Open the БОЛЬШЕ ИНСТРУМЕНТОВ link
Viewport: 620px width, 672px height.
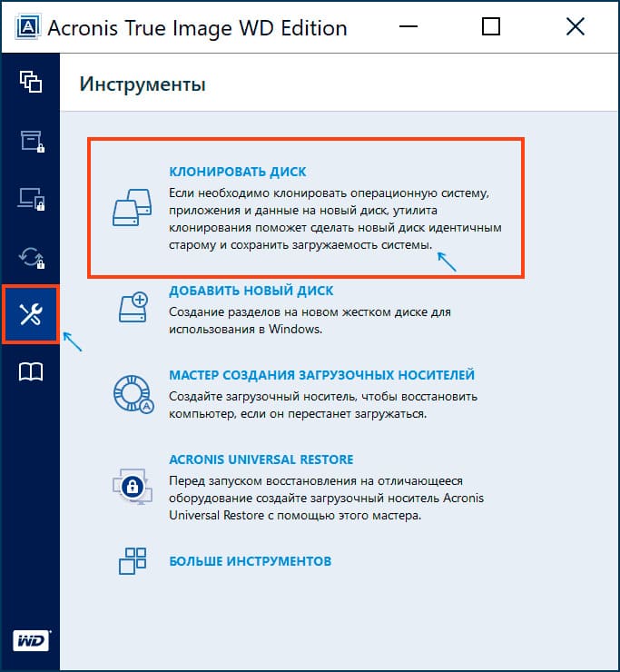pyautogui.click(x=251, y=561)
